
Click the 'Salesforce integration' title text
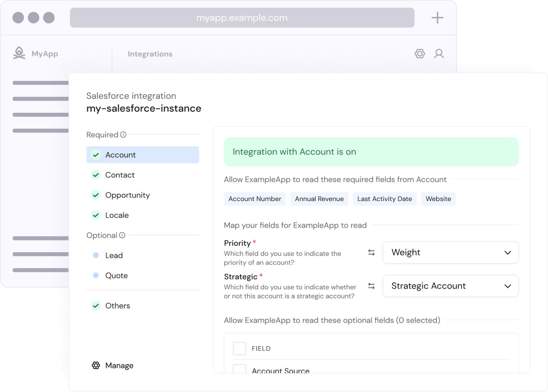tap(131, 96)
